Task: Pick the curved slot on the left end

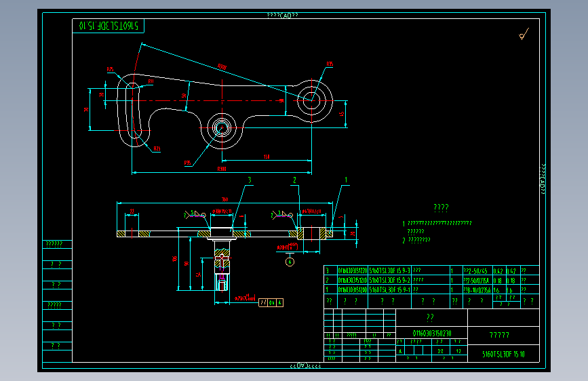Action: point(134,110)
